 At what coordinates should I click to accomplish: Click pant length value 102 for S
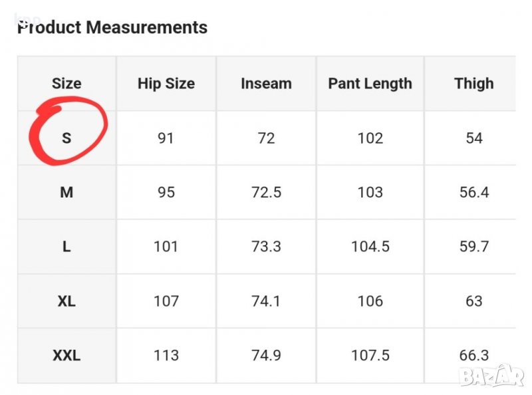click(x=370, y=138)
